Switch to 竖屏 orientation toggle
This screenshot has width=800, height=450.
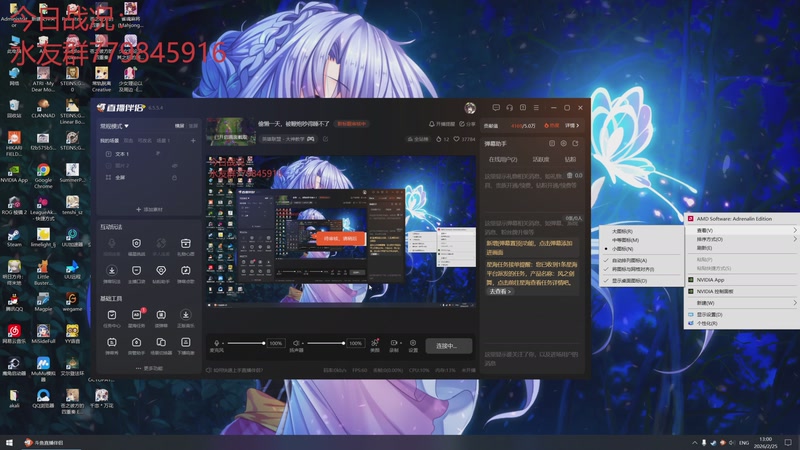[x=193, y=126]
